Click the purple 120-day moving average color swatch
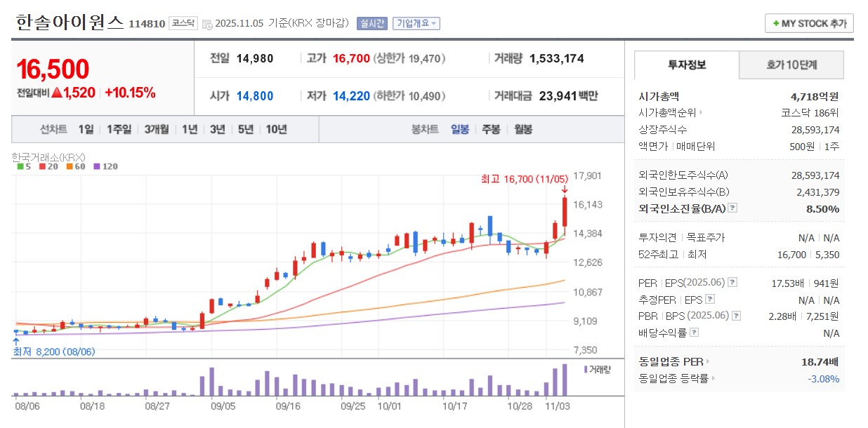The height and width of the screenshot is (428, 868). [96, 166]
